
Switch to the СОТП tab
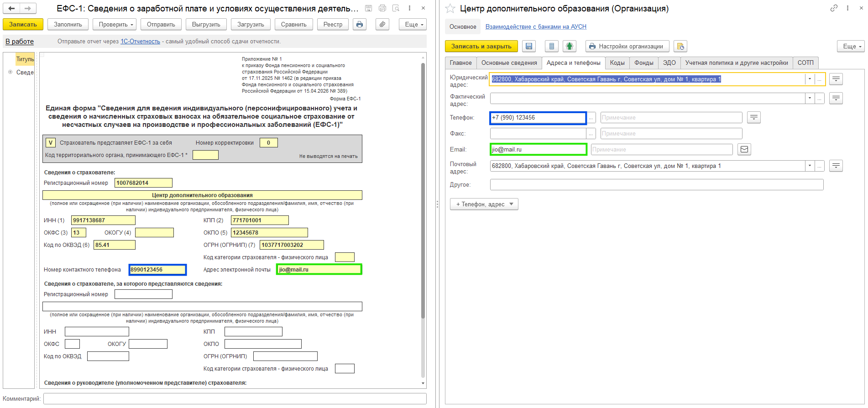pos(805,63)
